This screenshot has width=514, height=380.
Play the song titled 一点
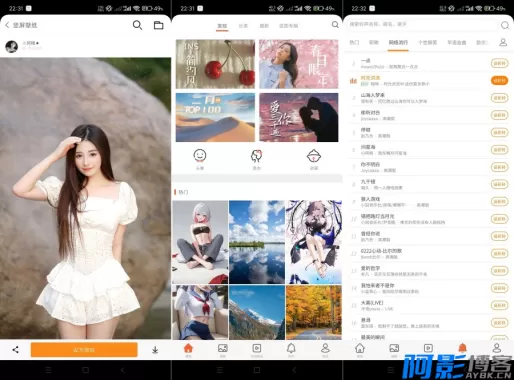366,60
